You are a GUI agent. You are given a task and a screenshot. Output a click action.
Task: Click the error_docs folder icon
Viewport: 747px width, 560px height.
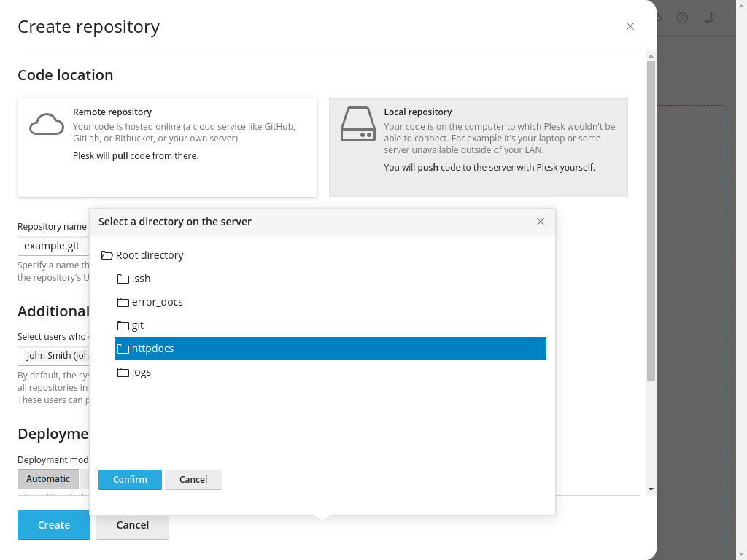pyautogui.click(x=123, y=302)
